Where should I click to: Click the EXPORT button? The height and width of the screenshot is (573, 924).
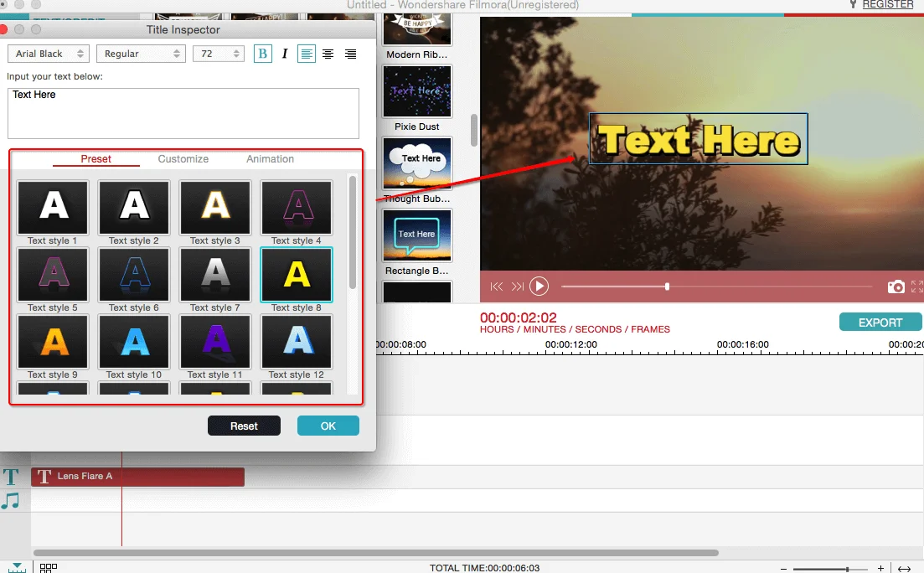click(x=880, y=323)
